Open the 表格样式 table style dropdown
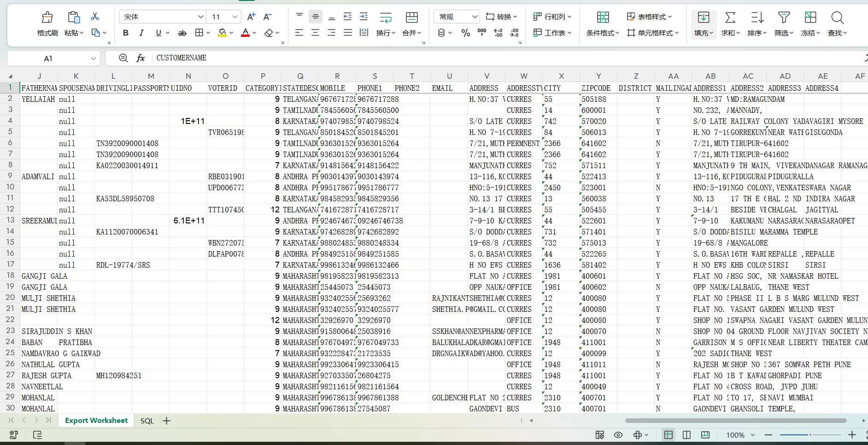 (x=650, y=17)
